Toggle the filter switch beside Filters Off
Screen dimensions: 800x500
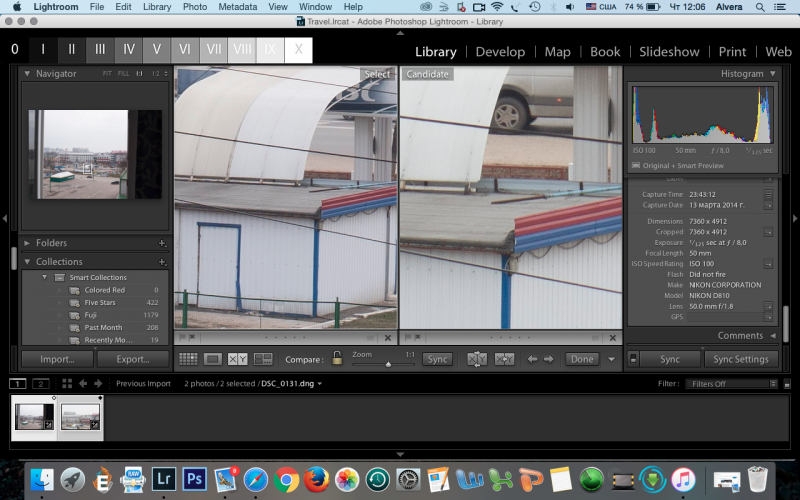click(x=787, y=384)
